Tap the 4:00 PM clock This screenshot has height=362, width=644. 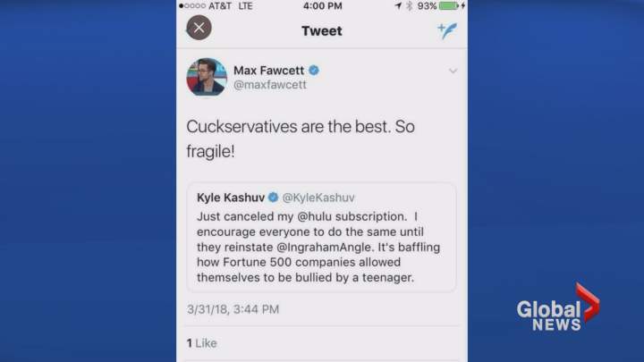click(322, 5)
